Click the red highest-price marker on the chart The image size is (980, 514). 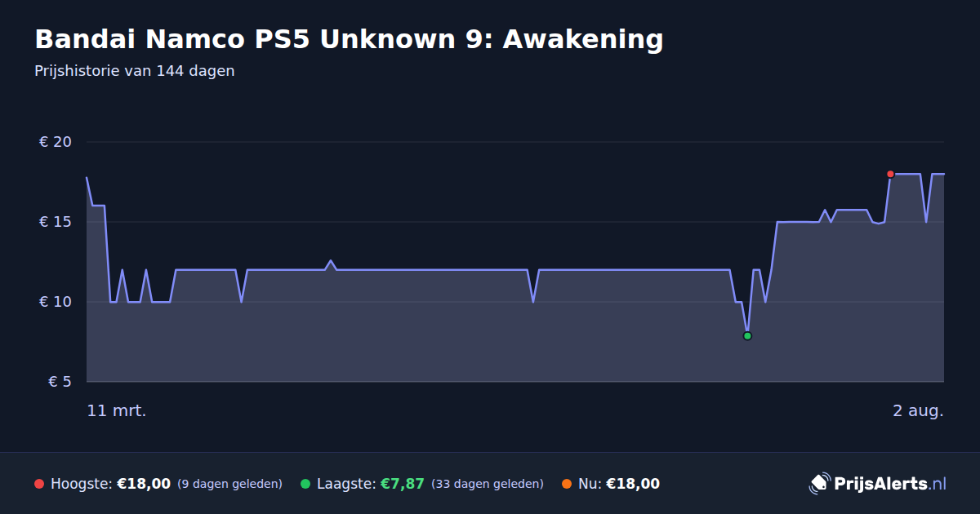(x=890, y=174)
